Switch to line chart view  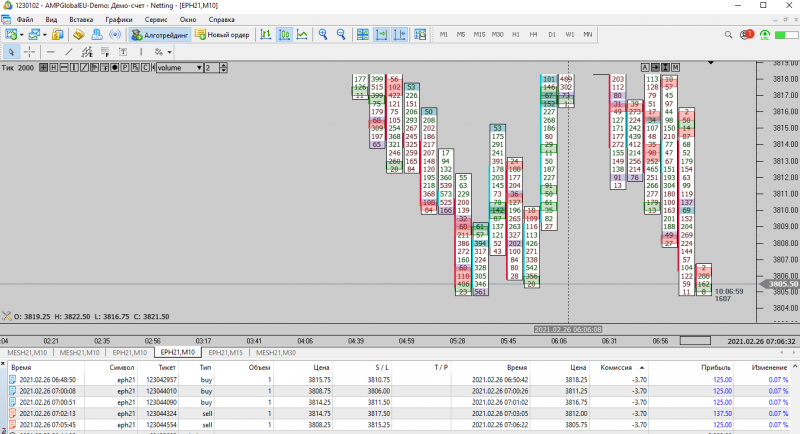[x=303, y=35]
